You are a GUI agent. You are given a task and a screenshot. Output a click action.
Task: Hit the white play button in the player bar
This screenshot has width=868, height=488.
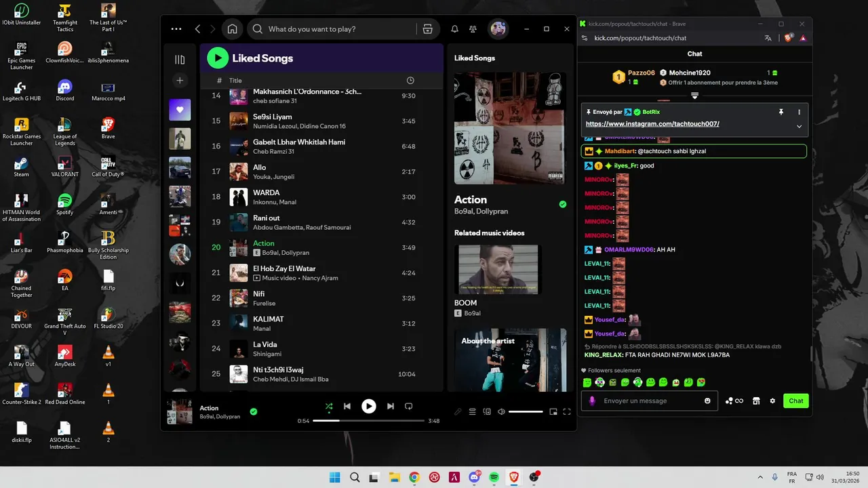pyautogui.click(x=368, y=406)
